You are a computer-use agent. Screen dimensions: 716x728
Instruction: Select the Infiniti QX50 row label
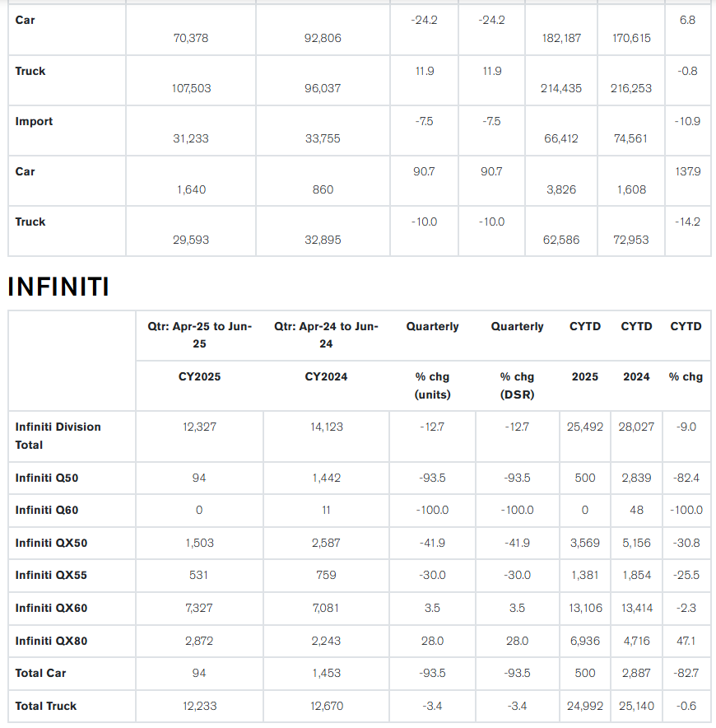click(x=51, y=543)
